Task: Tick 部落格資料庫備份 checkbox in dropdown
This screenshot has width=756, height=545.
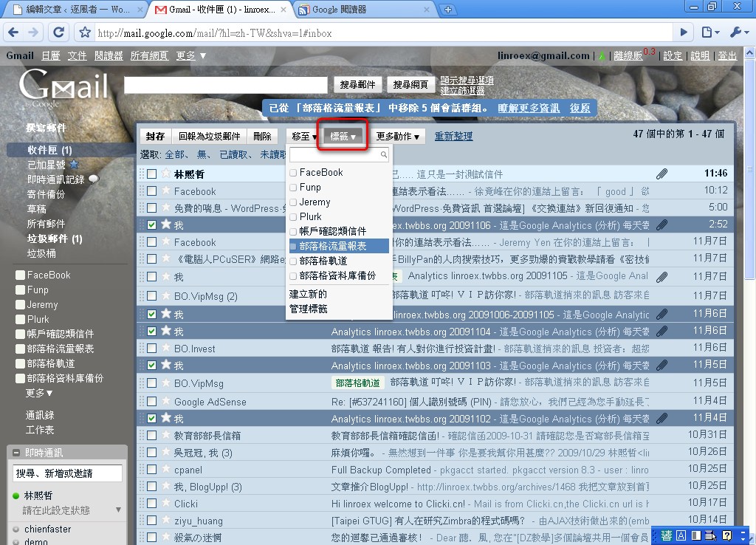Action: click(293, 276)
